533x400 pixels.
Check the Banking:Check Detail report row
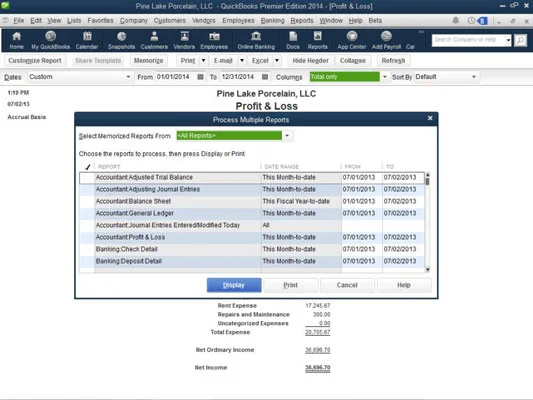click(x=87, y=249)
